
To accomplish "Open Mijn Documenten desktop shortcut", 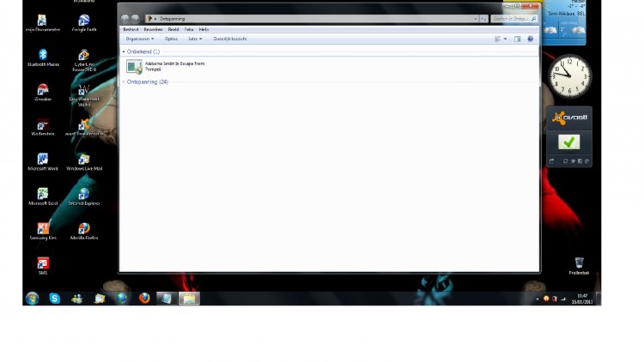I will point(43,23).
